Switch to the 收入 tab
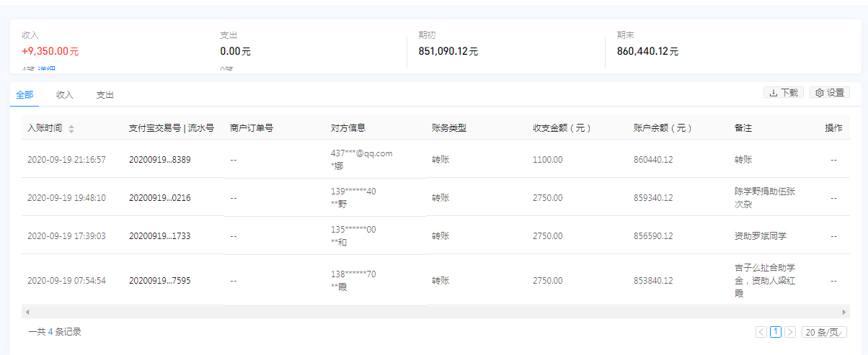Image resolution: width=868 pixels, height=355 pixels. [x=65, y=95]
